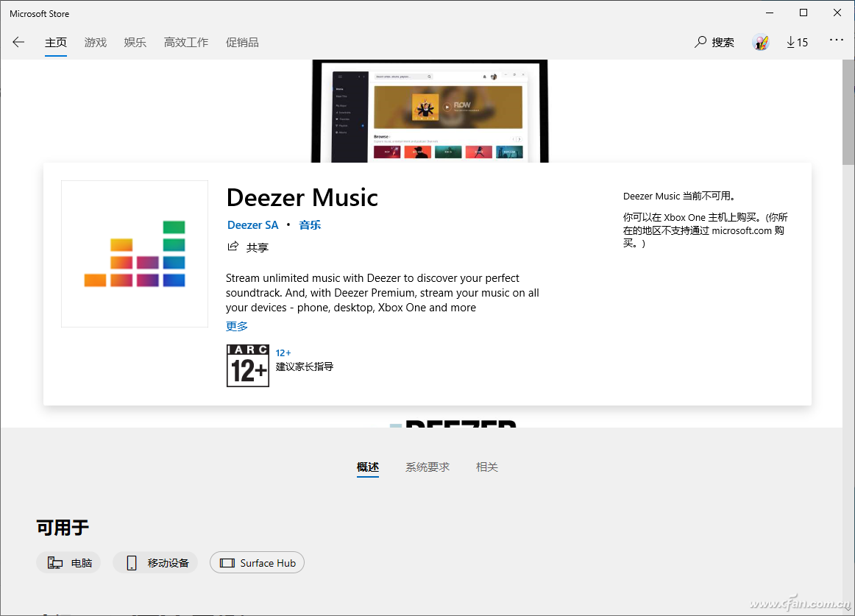Maximize the Microsoft Store window

coord(803,13)
